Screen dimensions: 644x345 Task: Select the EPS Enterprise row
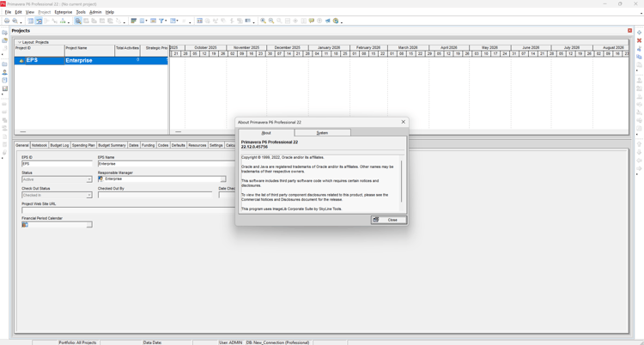(91, 60)
